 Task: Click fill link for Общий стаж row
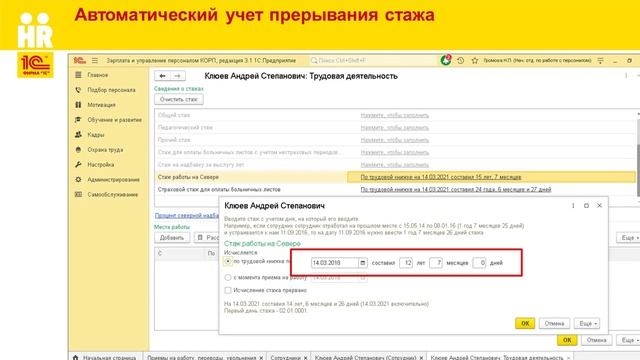click(x=394, y=116)
